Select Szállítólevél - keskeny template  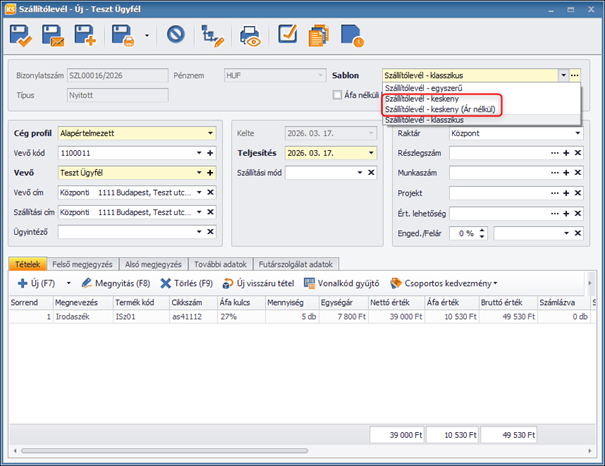481,99
